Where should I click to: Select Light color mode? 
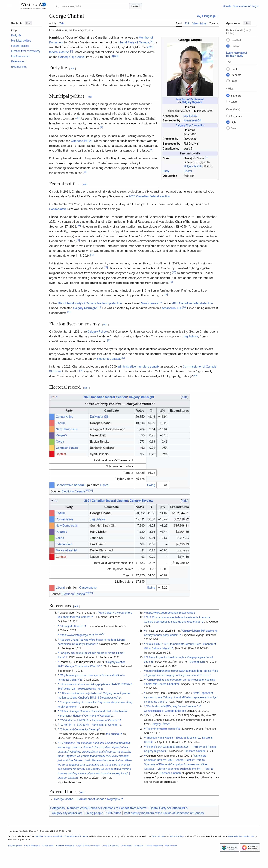pos(228,122)
